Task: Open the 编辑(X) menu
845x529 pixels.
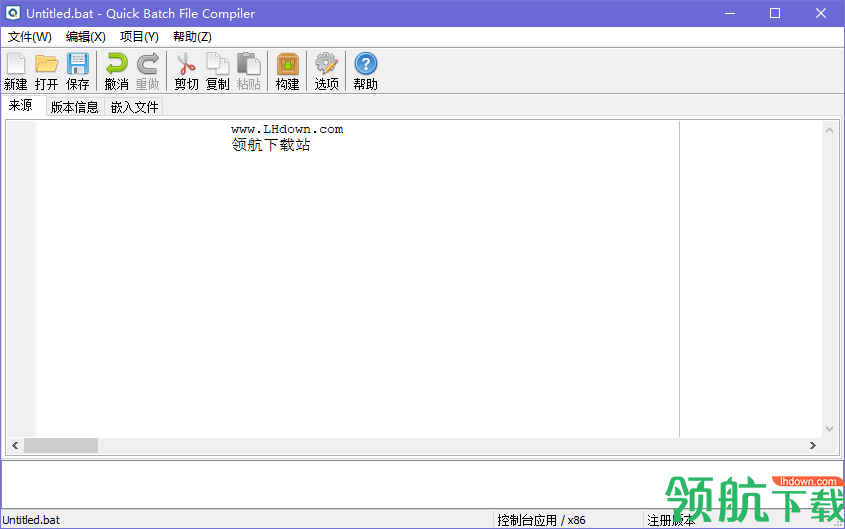Action: pyautogui.click(x=86, y=37)
